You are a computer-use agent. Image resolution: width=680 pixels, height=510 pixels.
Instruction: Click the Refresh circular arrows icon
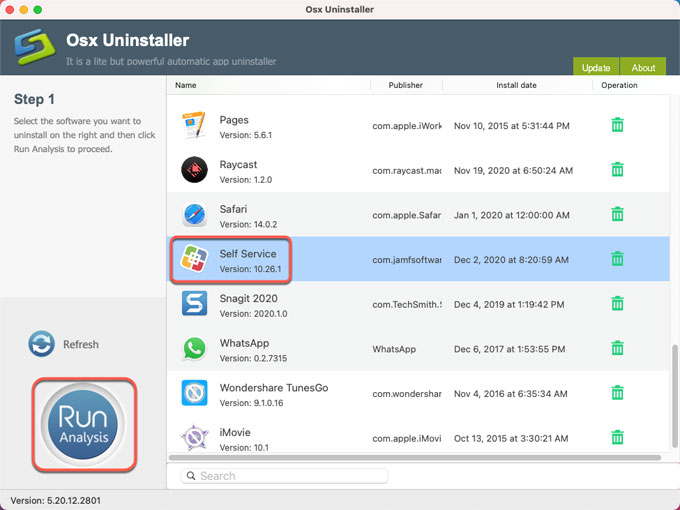pos(42,344)
